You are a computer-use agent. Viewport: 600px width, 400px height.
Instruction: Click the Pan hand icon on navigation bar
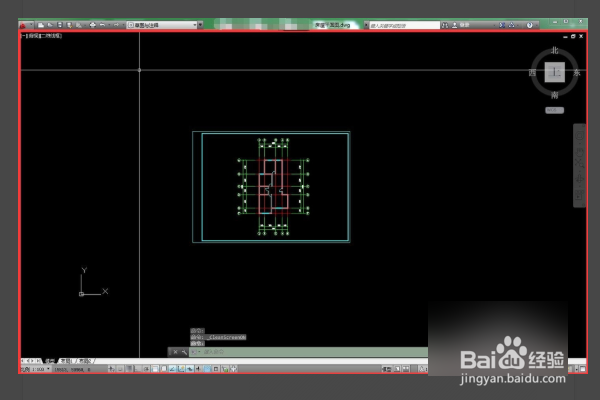579,152
